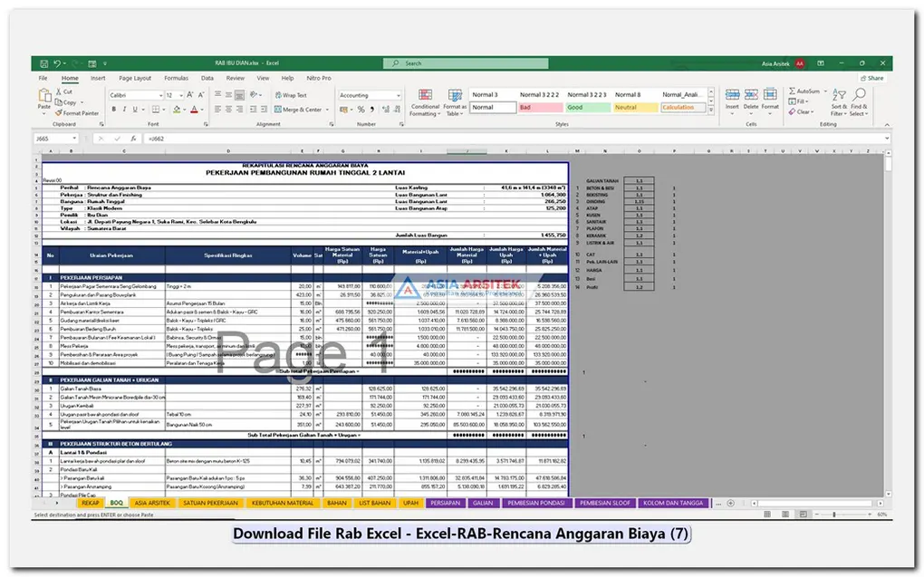Click the Paste clipboard icon
The width and height of the screenshot is (924, 577).
coord(44,95)
